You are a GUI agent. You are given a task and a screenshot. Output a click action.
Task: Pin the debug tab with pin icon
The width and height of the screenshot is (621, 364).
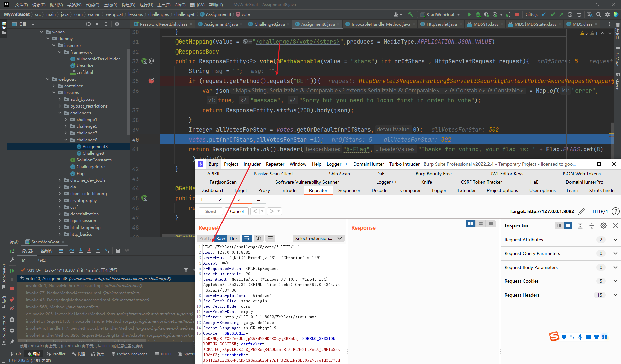click(x=12, y=341)
